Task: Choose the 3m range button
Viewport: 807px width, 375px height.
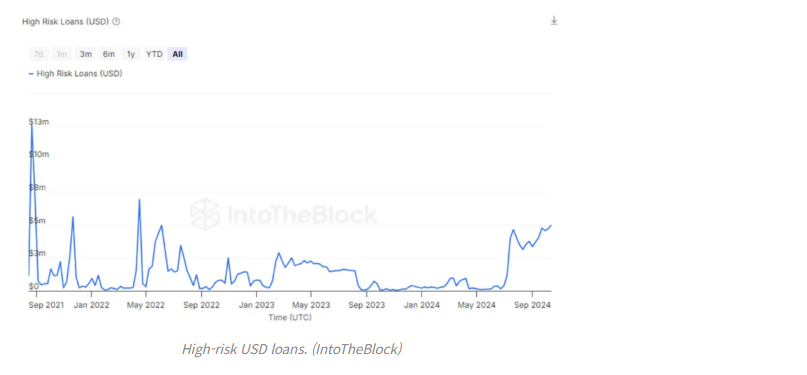Action: pos(85,54)
